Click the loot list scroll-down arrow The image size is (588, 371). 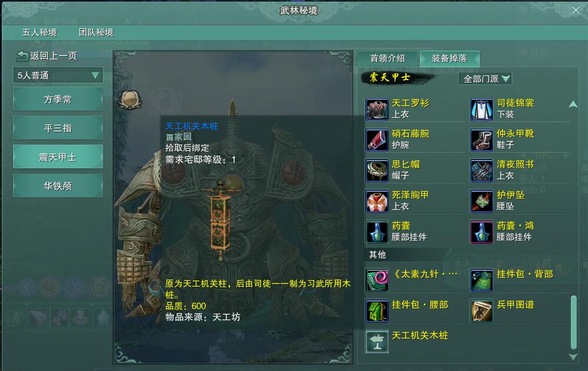coord(573,357)
